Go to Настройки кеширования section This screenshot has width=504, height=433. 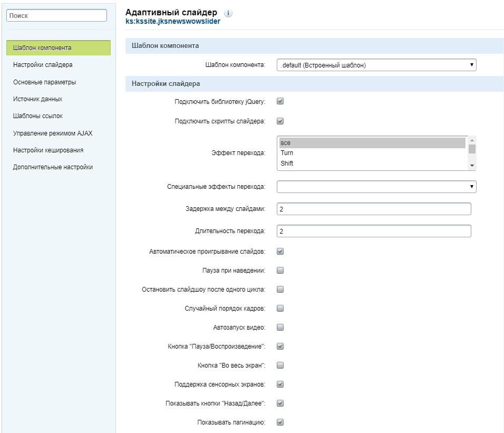[48, 150]
